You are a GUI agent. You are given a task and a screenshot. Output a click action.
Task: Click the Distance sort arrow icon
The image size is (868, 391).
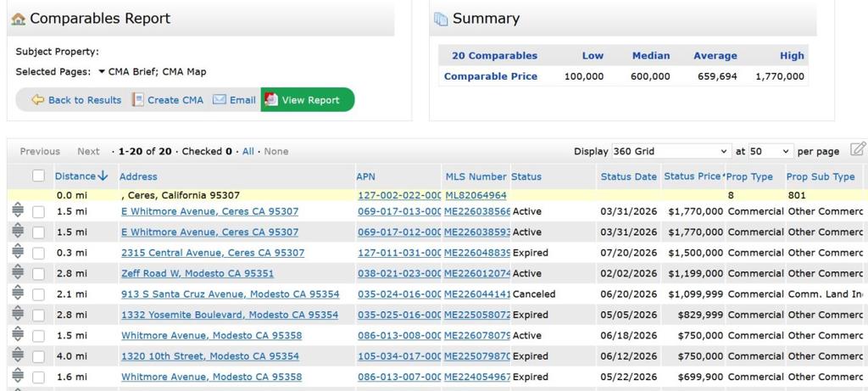[x=103, y=176]
